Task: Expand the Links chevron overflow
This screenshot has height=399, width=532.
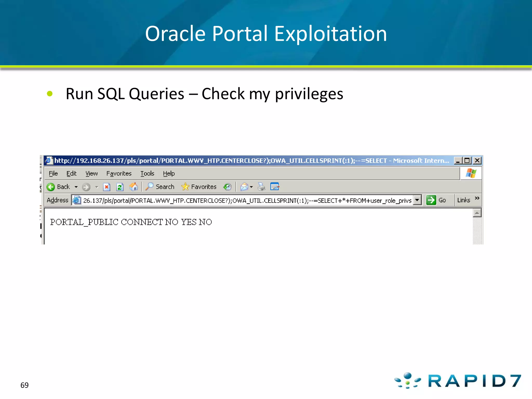Action: pyautogui.click(x=477, y=198)
